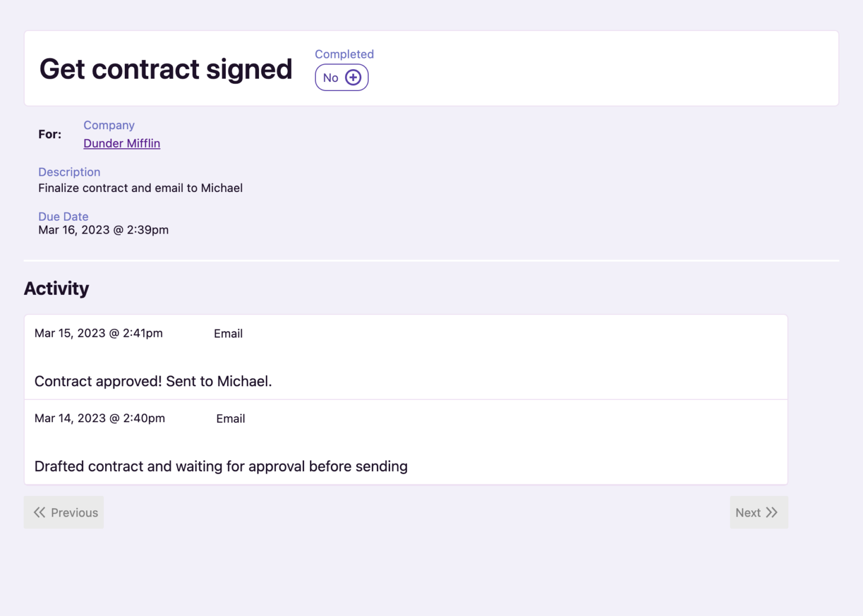Go to the Previous record
The width and height of the screenshot is (863, 616).
coord(64,512)
